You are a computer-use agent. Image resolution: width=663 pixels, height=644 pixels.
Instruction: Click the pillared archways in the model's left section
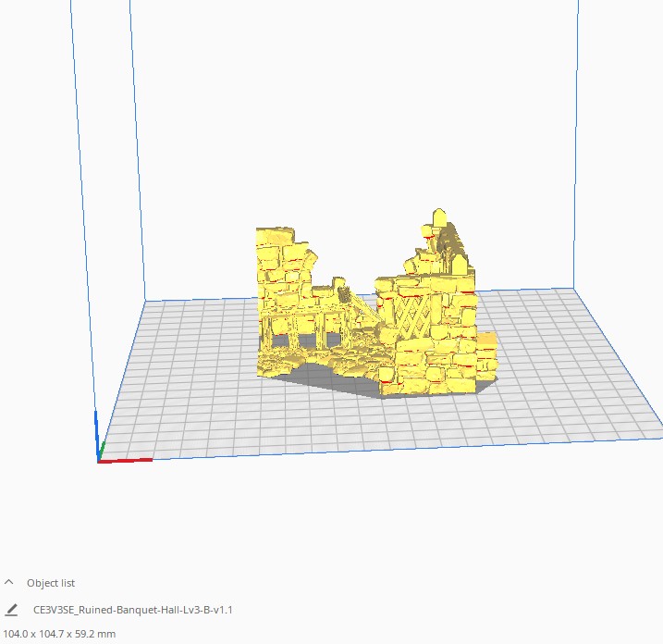[296, 328]
